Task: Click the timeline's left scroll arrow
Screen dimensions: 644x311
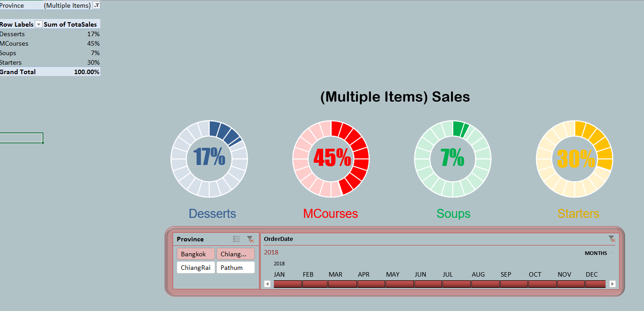Action: point(267,284)
